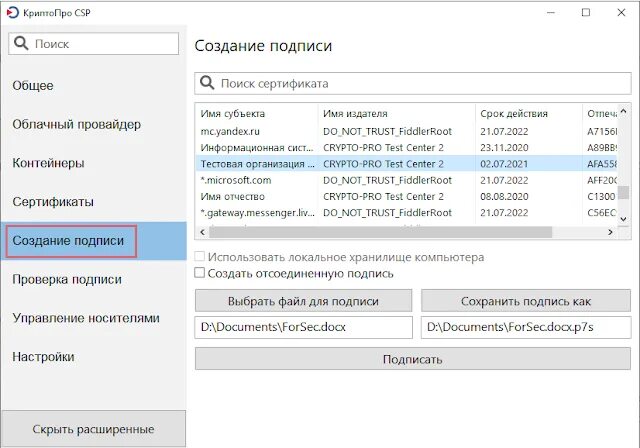Screen dimensions: 640x448
Task: Click the Подписать button
Action: coord(413,359)
